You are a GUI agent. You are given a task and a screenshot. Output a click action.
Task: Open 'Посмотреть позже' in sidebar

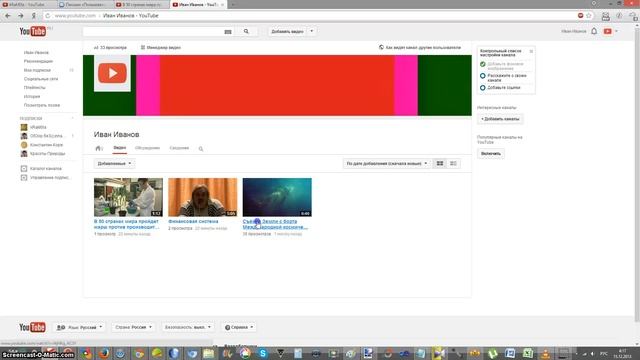42,105
